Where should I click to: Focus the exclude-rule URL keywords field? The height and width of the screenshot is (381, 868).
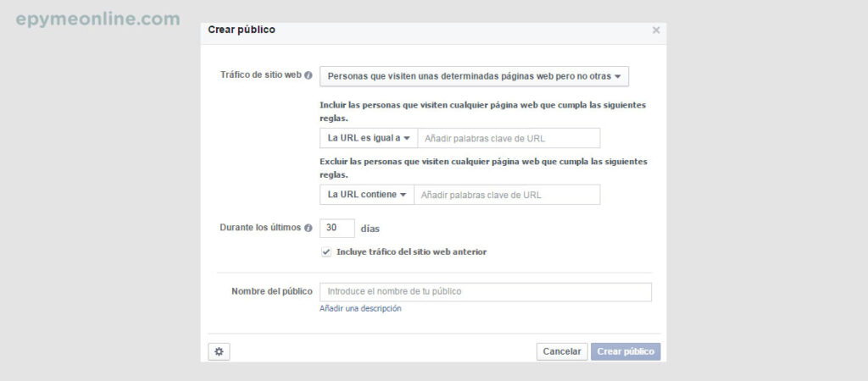pos(507,195)
